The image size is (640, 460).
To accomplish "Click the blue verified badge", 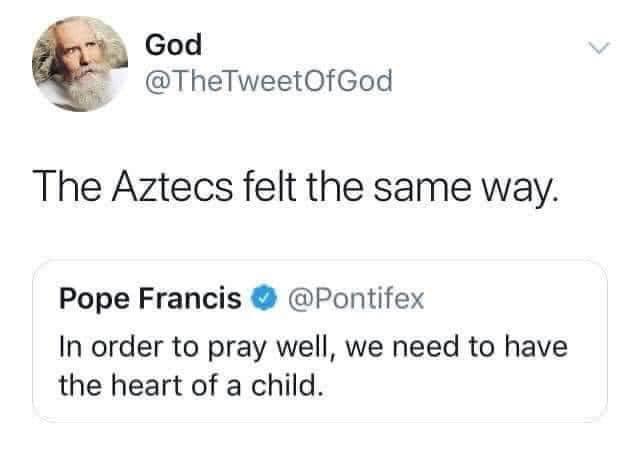I will [265, 298].
